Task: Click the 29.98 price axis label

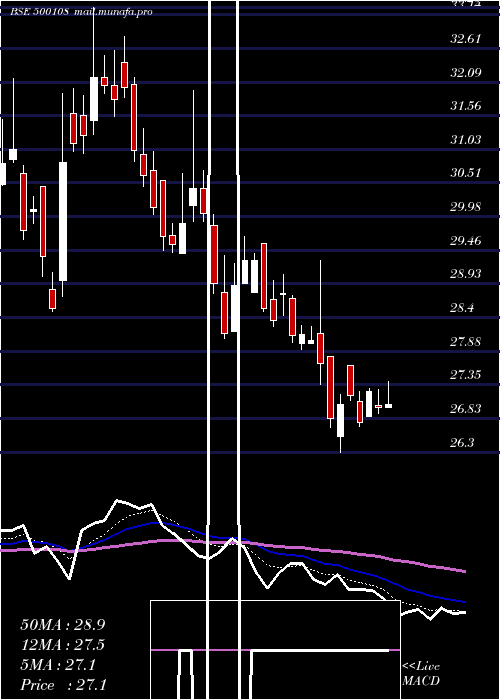Action: coord(466,207)
